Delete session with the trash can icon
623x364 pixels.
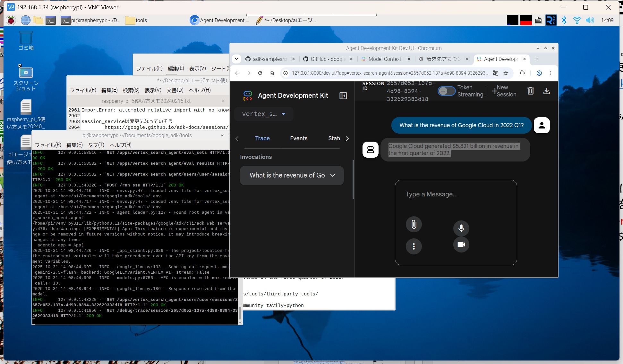click(530, 91)
